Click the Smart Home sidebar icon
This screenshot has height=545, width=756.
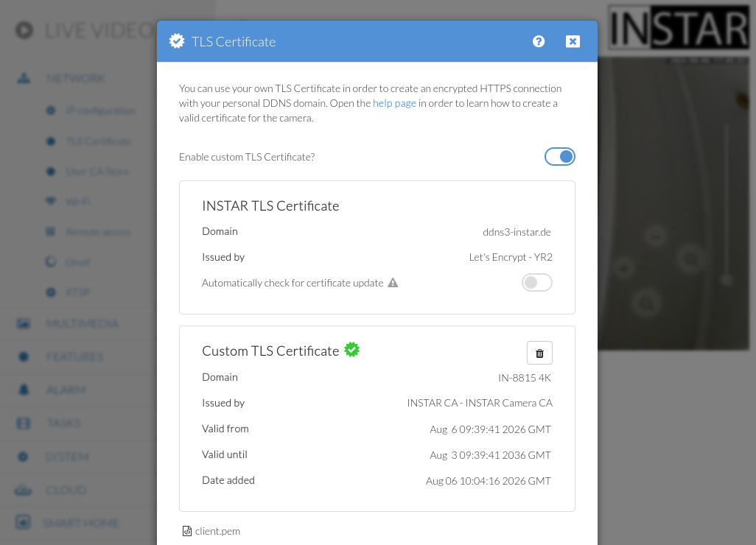click(23, 522)
